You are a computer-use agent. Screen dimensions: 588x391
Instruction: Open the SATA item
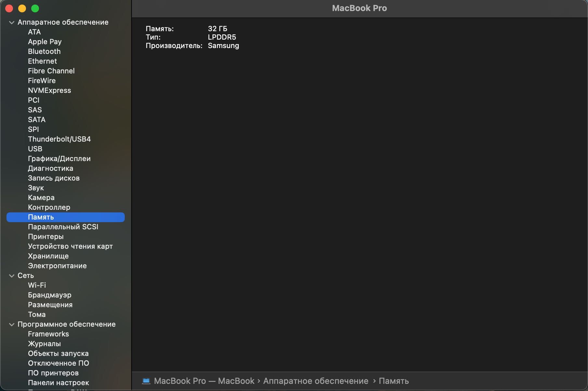click(x=37, y=120)
